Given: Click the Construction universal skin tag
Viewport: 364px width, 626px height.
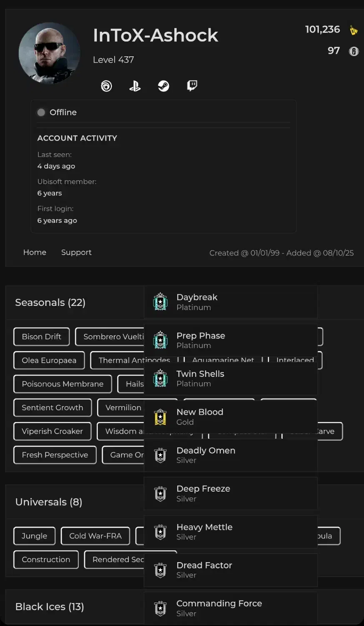Looking at the screenshot, I should pyautogui.click(x=46, y=560).
